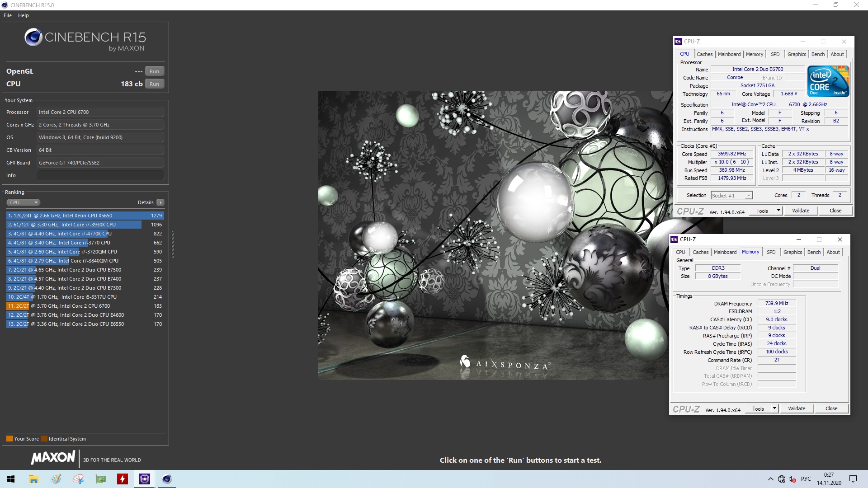Open Bench tab in top CPU-Z
868x488 pixels.
(818, 54)
